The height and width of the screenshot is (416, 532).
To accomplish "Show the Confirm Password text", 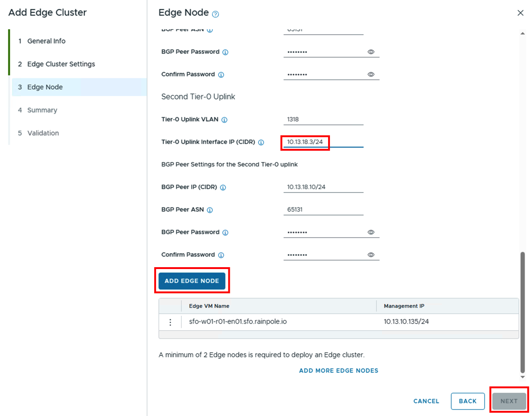I will tap(371, 74).
